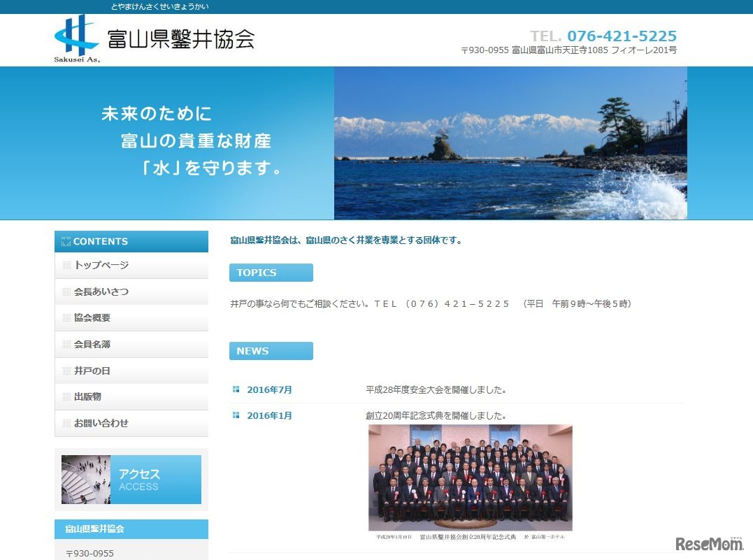Click the アクセス ACCESS banner

[x=131, y=480]
